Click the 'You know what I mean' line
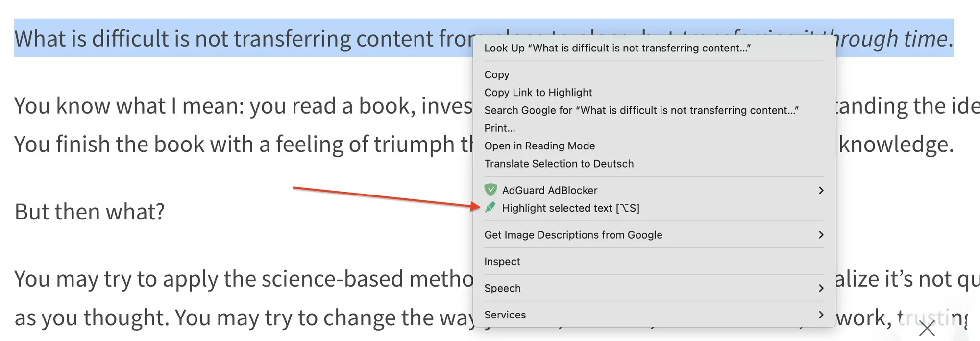The width and height of the screenshot is (980, 341). pyautogui.click(x=244, y=106)
